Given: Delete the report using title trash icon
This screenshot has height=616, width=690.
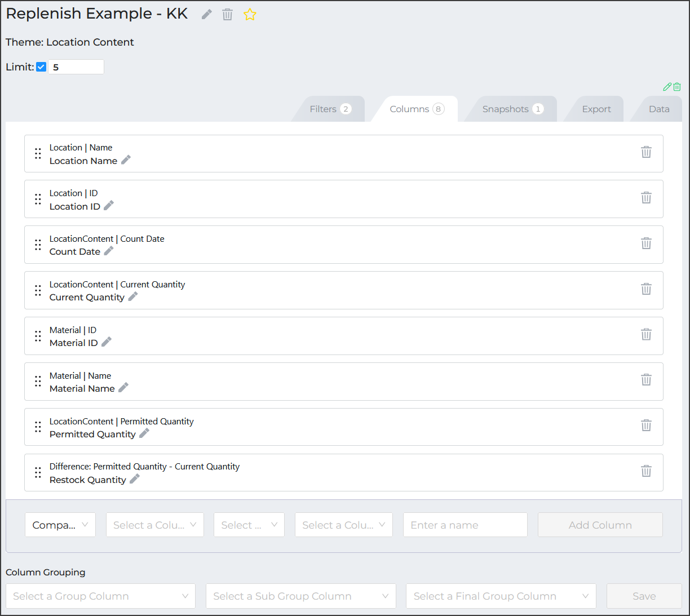Looking at the screenshot, I should (227, 15).
